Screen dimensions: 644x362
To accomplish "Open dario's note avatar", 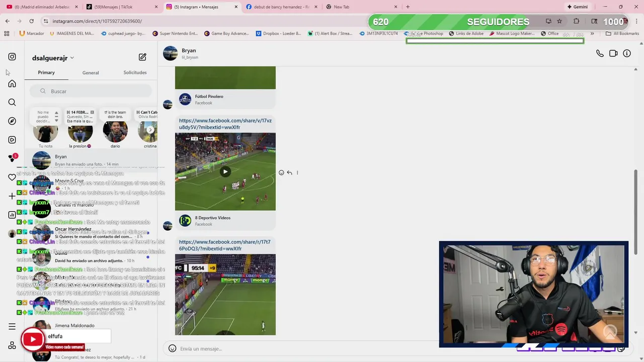I will (x=115, y=132).
